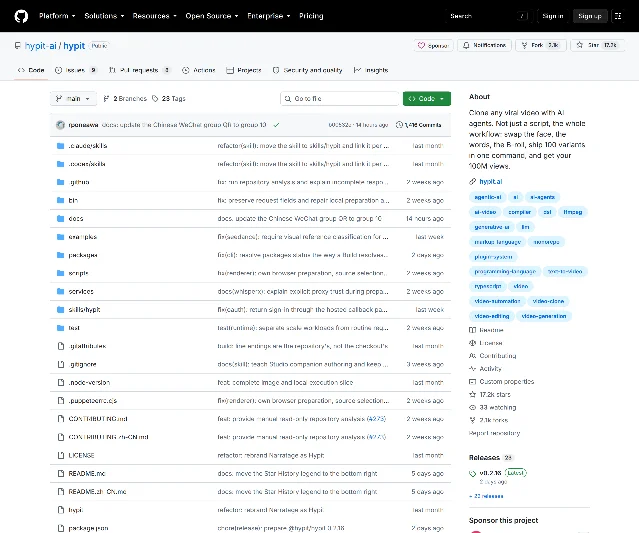Open the docs folder

(x=76, y=218)
